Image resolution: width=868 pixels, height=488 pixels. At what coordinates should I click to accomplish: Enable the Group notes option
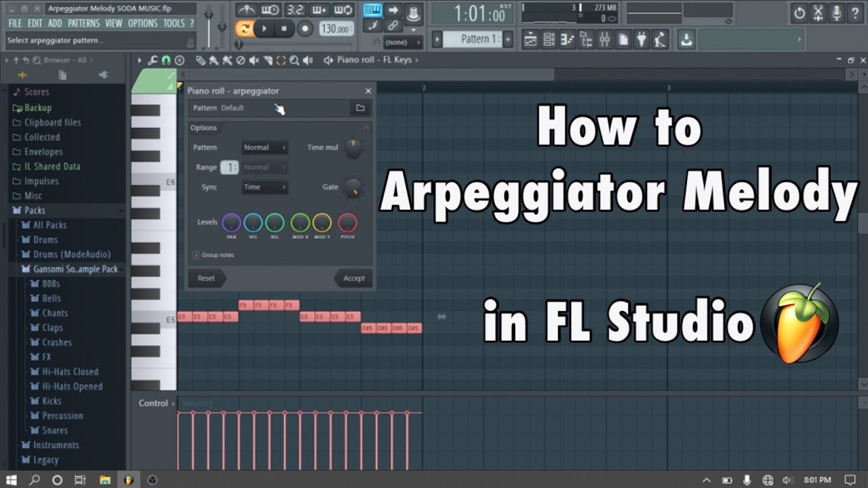(196, 255)
